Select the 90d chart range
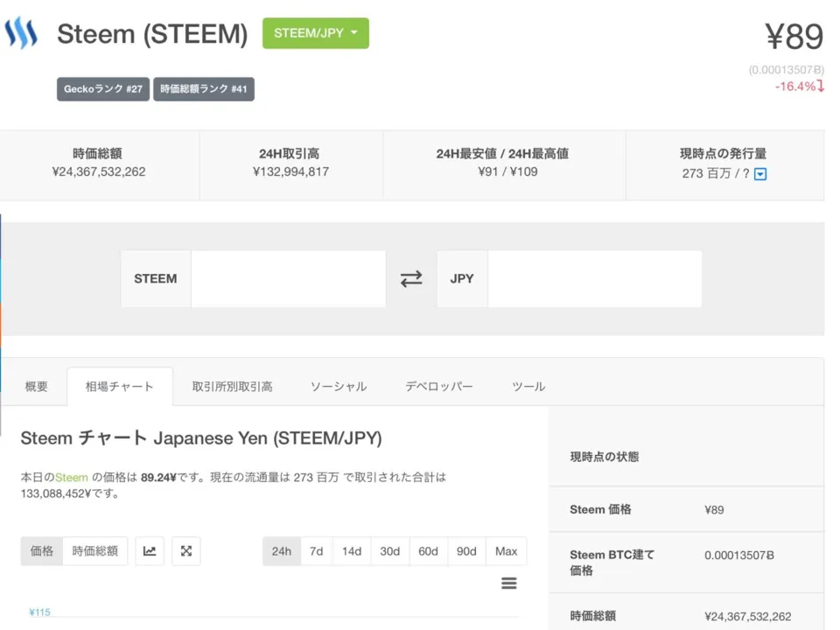Screen dimensions: 840x630 [x=466, y=551]
